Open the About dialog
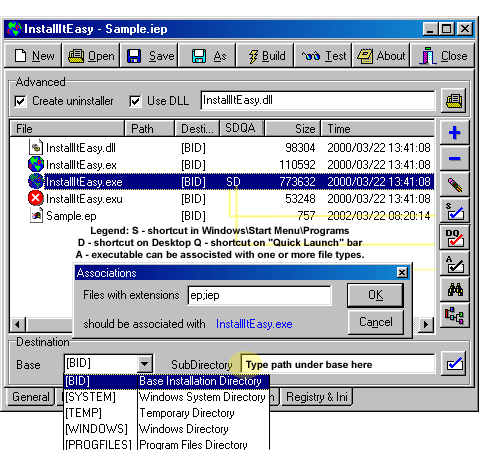479x450 pixels. click(x=381, y=56)
